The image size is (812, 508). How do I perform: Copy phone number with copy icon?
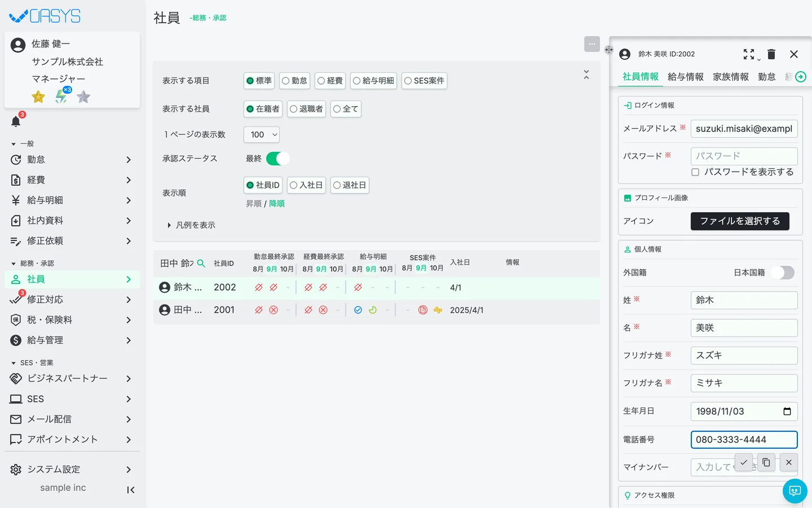tap(766, 462)
